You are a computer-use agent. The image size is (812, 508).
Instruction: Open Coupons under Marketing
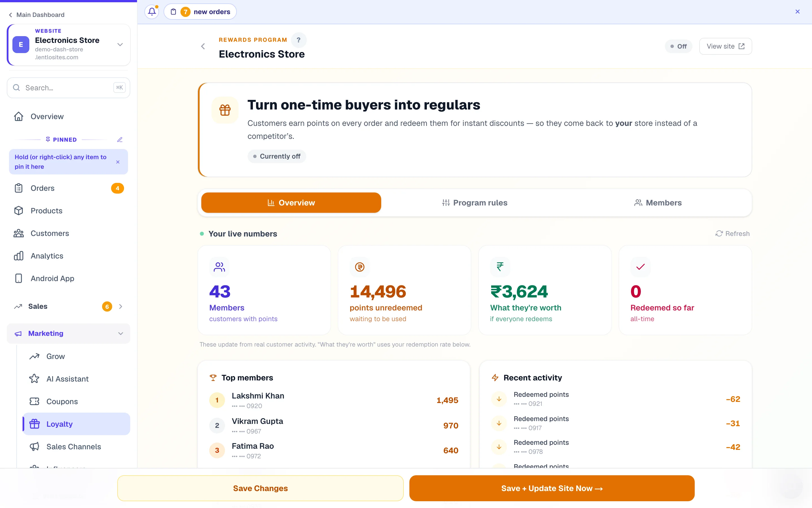click(76, 401)
